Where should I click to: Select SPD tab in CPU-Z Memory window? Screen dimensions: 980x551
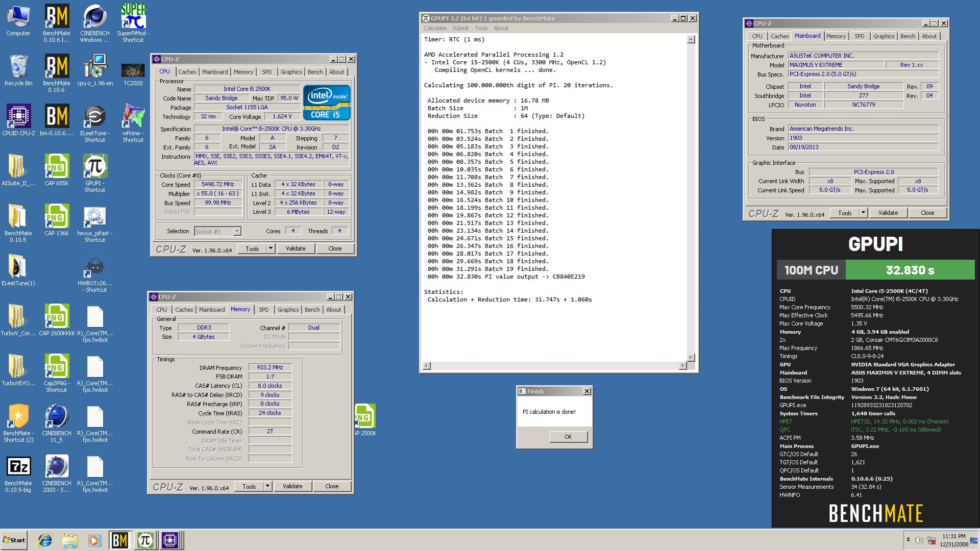point(263,310)
